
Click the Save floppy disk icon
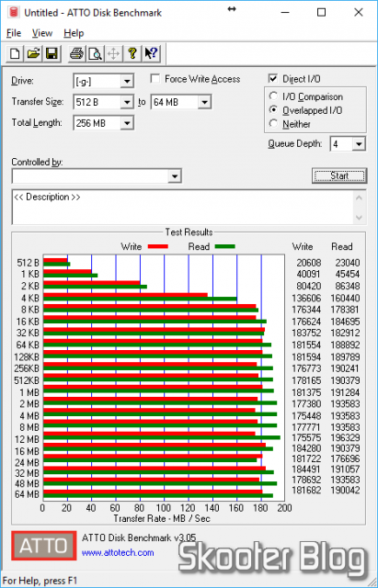point(52,53)
